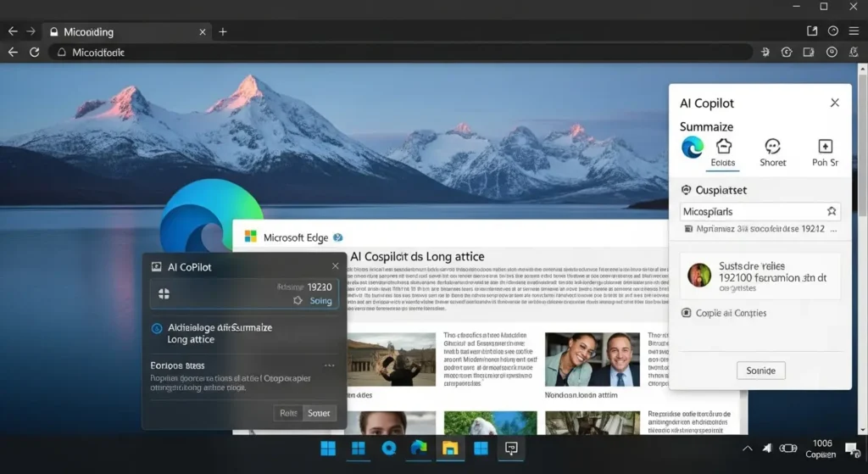Open Microsoft Edge from the taskbar
The width and height of the screenshot is (868, 474).
419,448
